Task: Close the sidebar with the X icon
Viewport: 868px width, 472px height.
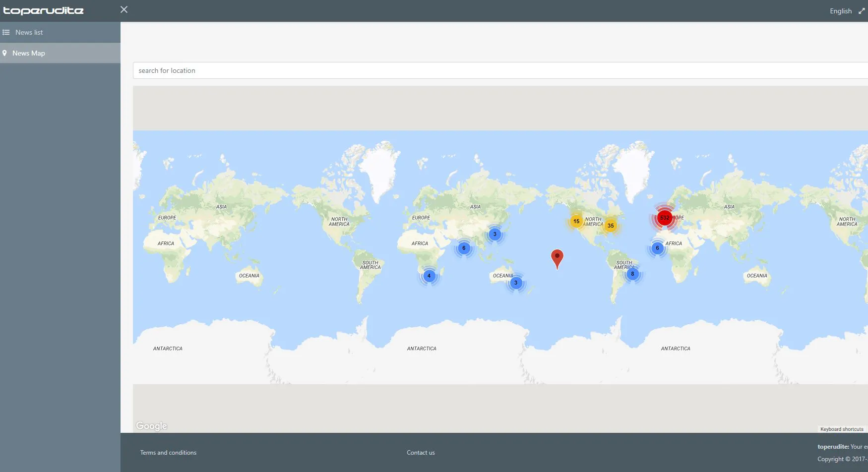Action: point(124,9)
